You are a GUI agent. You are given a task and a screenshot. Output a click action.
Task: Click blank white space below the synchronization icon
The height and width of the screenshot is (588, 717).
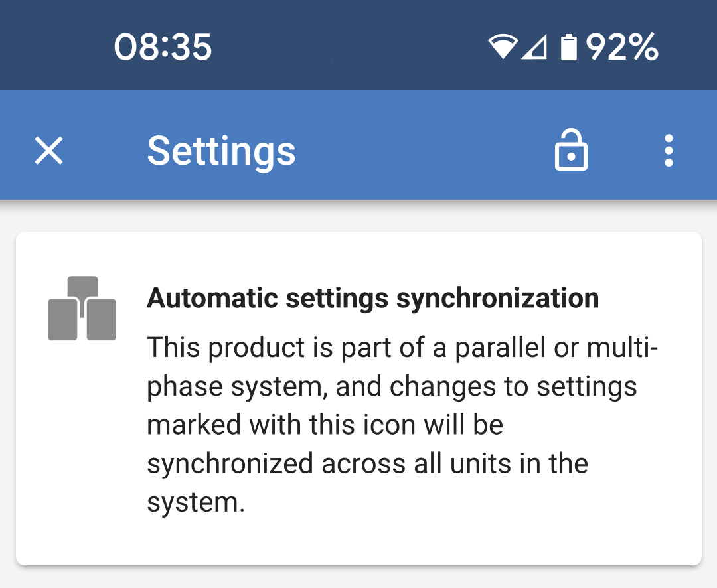coord(82,451)
